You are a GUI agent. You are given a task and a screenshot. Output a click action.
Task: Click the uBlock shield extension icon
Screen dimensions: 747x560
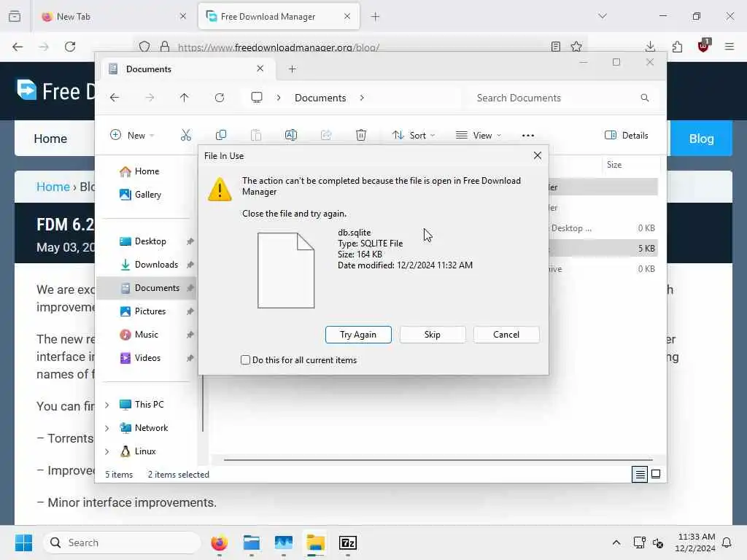pyautogui.click(x=704, y=46)
